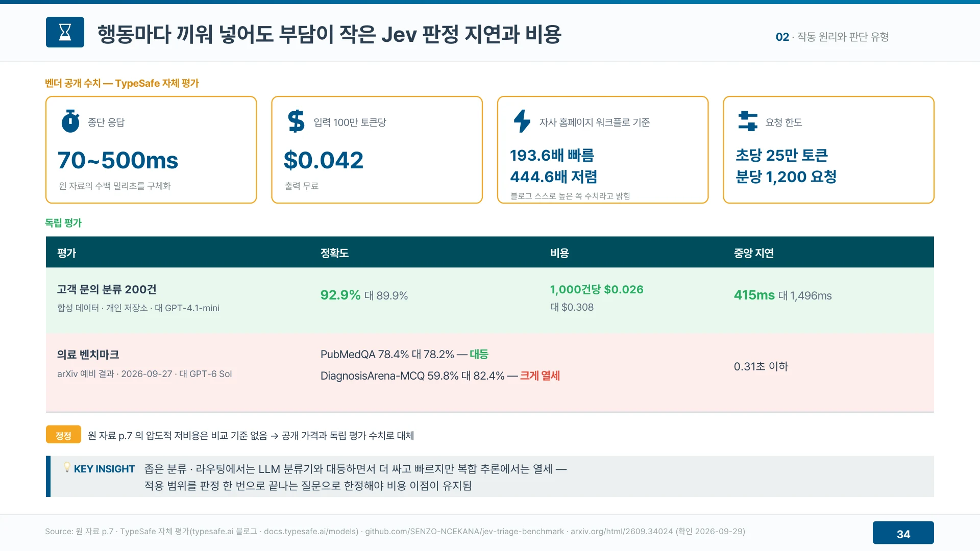Click the subtext 합성 데이터 · 개인 저장소
This screenshot has height=551, width=980.
coord(103,308)
